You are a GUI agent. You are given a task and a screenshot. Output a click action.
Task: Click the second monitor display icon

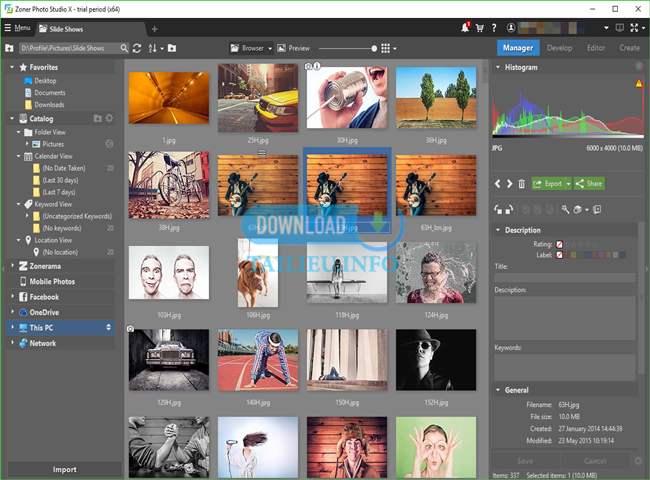coord(619,28)
